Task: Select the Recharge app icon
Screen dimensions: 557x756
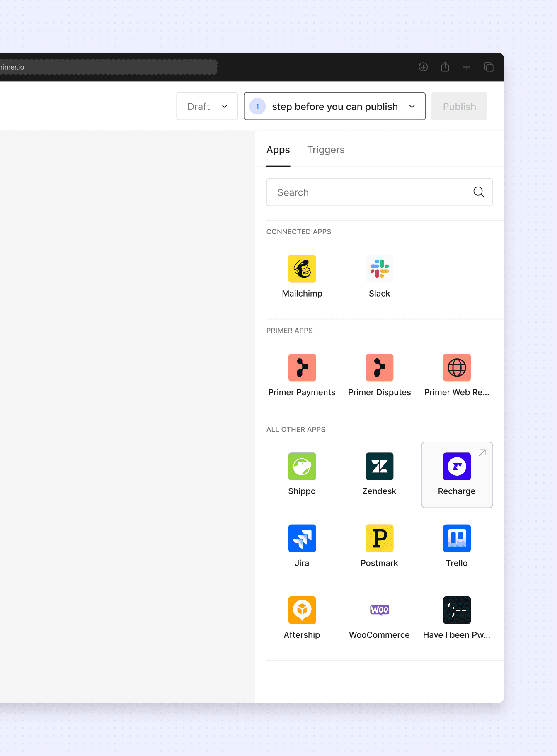Action: coord(457,467)
